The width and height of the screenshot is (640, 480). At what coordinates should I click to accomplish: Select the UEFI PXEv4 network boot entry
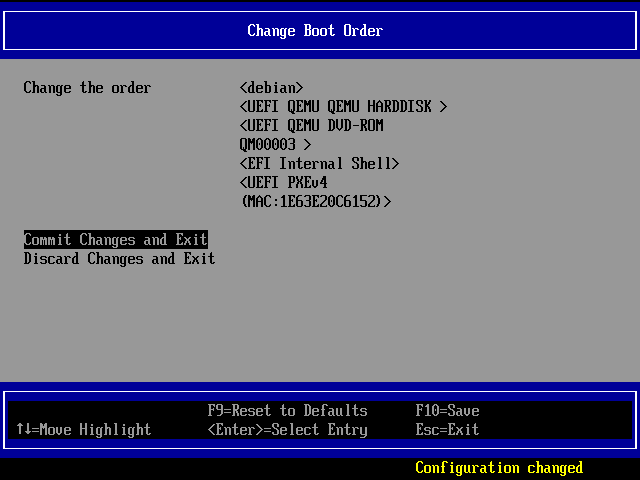(283, 183)
